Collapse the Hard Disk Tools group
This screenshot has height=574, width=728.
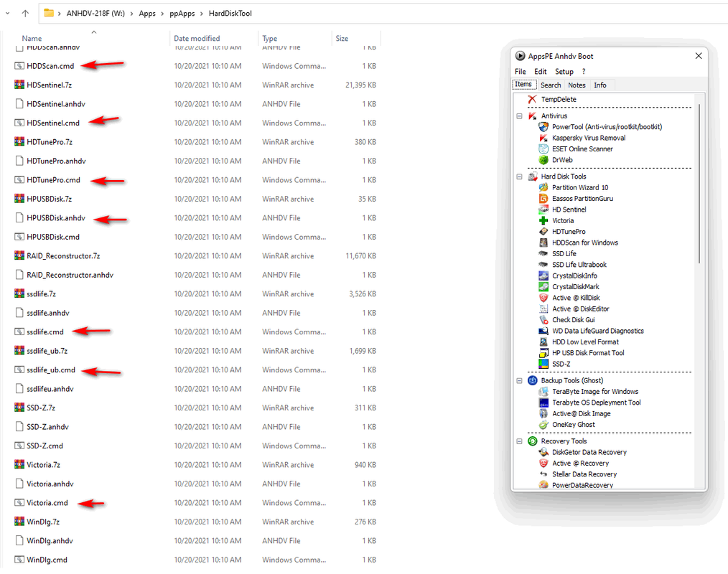click(x=520, y=177)
